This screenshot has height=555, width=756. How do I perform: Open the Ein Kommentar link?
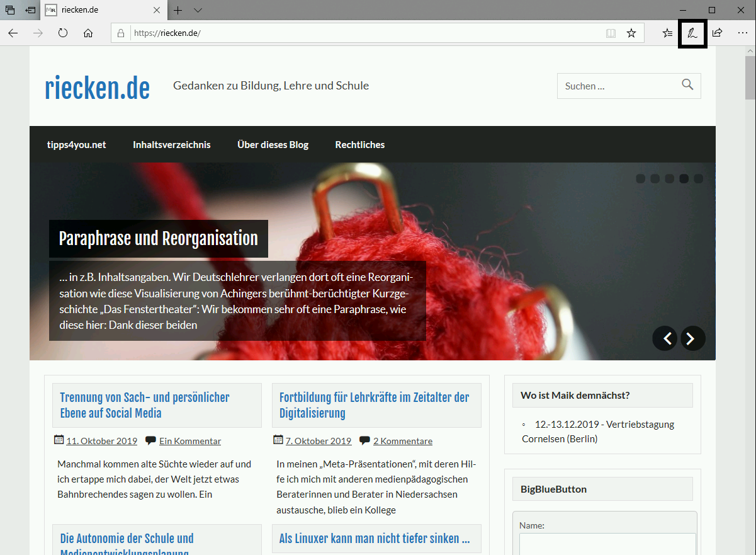(x=190, y=441)
